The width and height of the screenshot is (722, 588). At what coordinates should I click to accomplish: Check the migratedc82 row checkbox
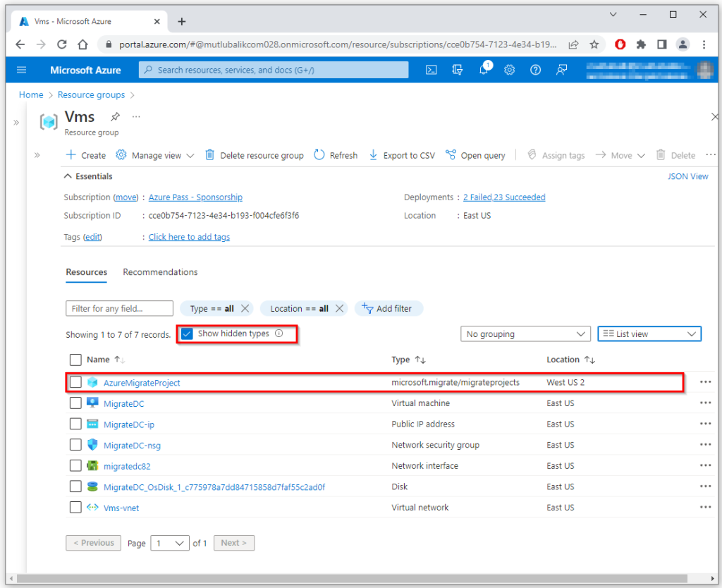(75, 465)
